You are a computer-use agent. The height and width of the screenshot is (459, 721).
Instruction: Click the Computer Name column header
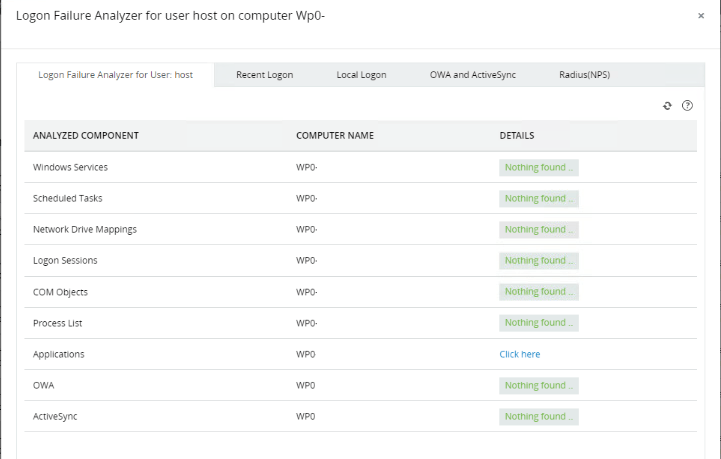click(x=334, y=135)
